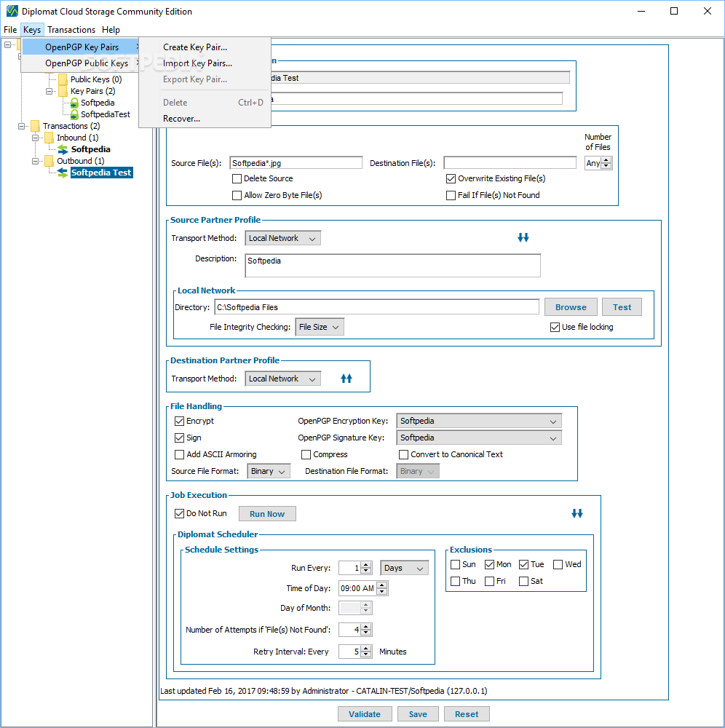Click the Save button
Screen dimensions: 725x728
[x=418, y=713]
